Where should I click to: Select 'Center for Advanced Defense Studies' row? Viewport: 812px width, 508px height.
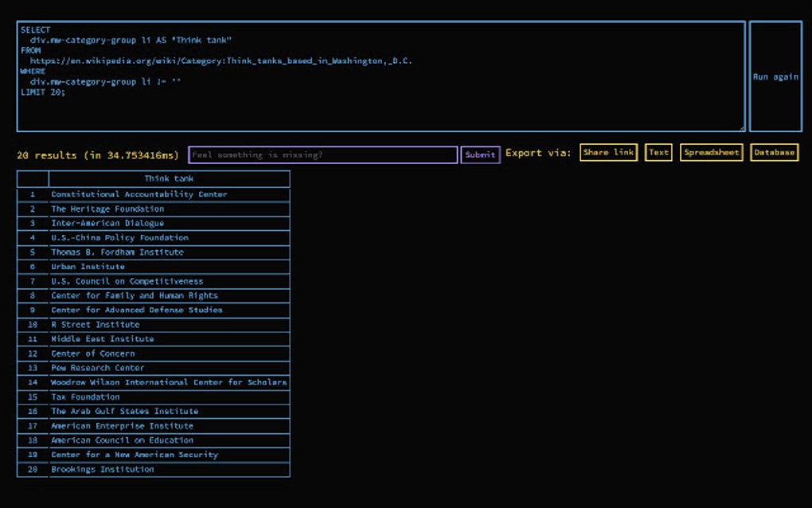(154, 311)
